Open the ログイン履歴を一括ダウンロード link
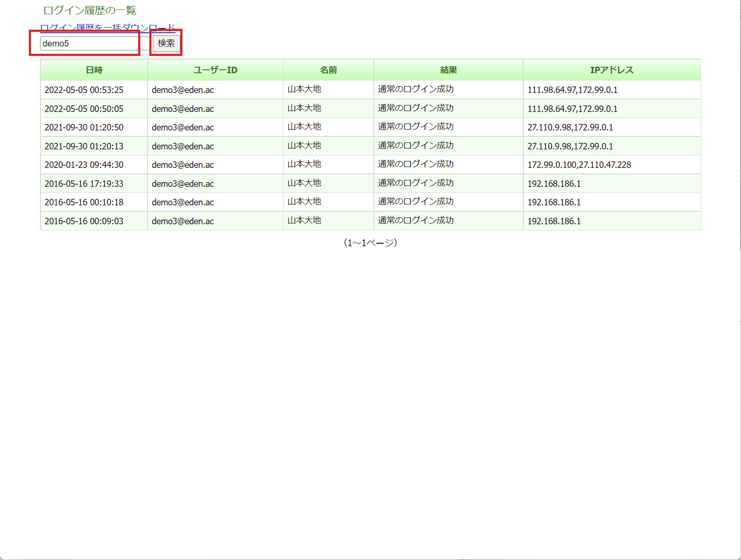 pos(108,28)
